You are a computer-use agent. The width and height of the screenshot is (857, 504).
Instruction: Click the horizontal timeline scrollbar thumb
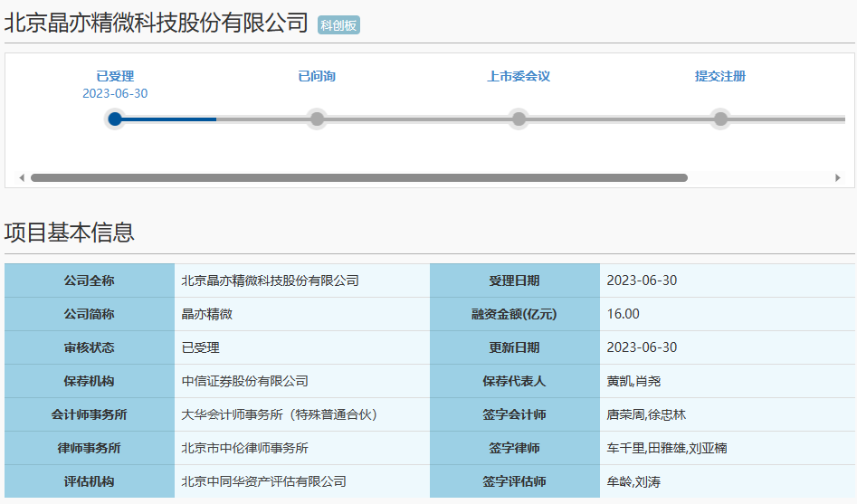359,177
